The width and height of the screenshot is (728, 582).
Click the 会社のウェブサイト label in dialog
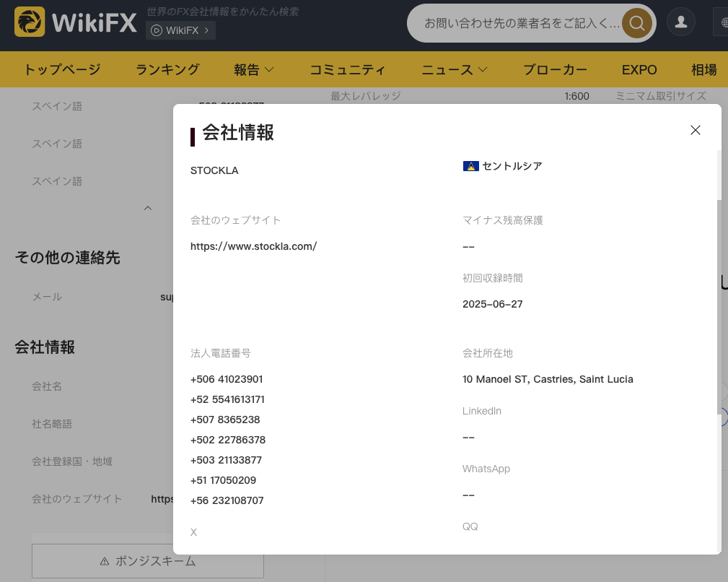235,220
